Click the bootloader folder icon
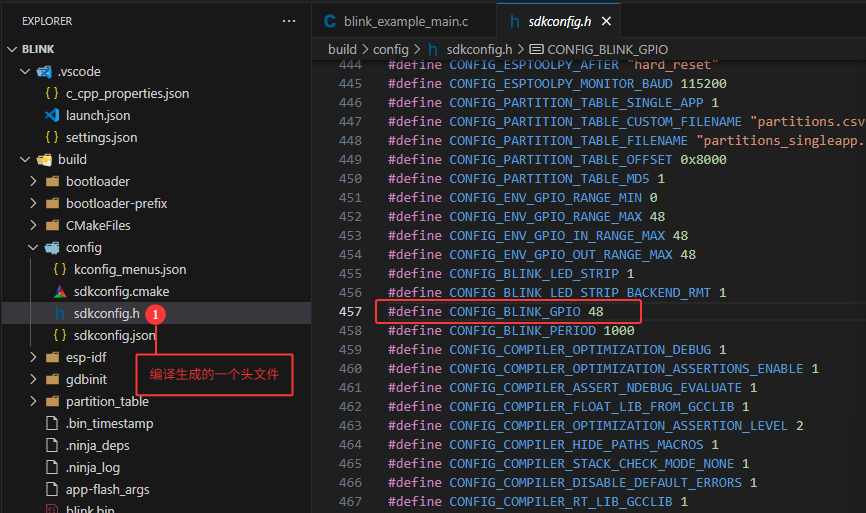The image size is (866, 513). pos(52,182)
